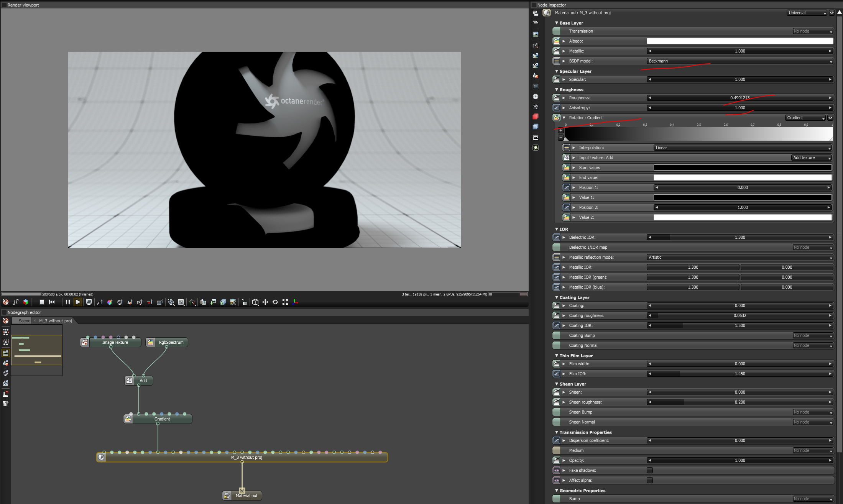The width and height of the screenshot is (843, 504).
Task: Select the Gradient node in nodegraph
Action: click(162, 419)
